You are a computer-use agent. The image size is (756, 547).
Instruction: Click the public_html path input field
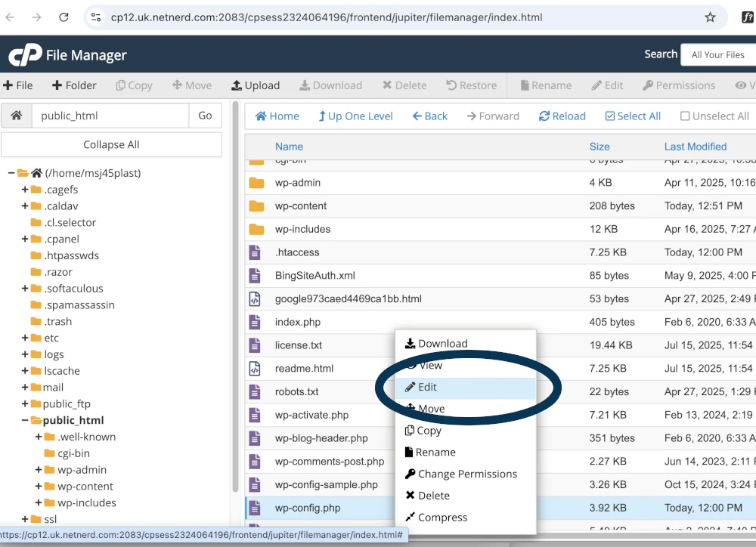tap(110, 116)
